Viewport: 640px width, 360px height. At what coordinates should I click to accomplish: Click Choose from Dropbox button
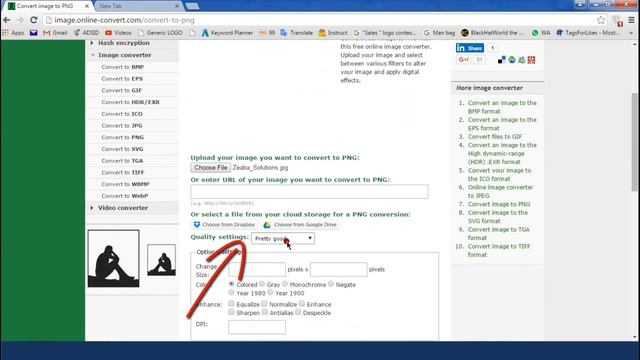[224, 224]
